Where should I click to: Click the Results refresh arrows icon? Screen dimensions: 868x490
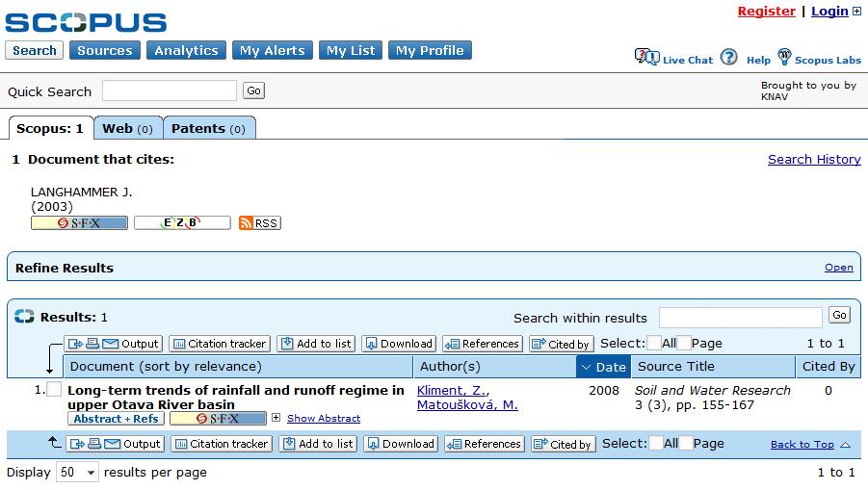[x=24, y=317]
